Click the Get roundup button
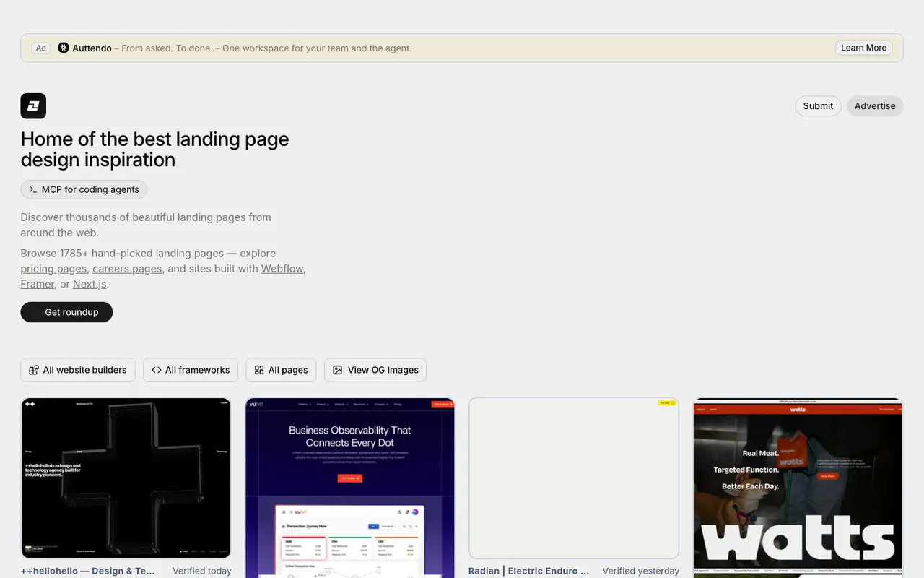 point(66,312)
